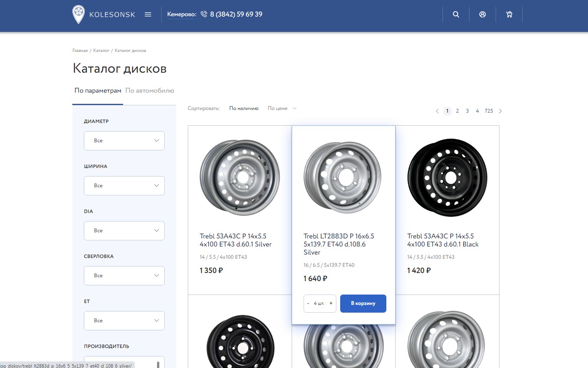Go to next page arrow
This screenshot has height=368, width=588.
tap(500, 111)
